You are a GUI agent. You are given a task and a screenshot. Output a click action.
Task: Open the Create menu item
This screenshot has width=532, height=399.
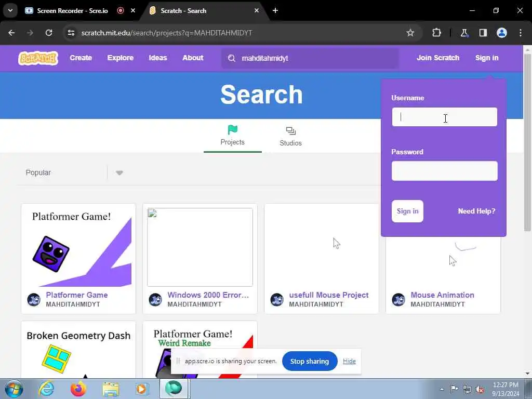point(81,58)
